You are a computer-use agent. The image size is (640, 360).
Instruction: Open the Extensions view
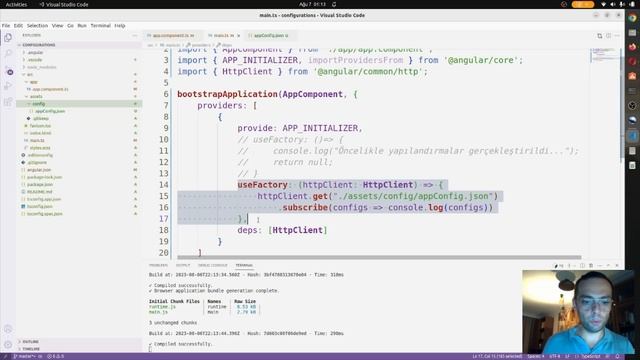click(x=8, y=102)
